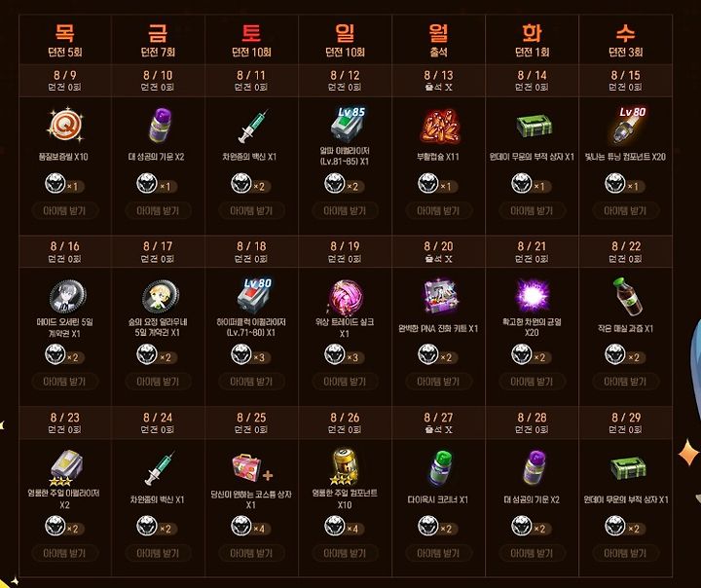Claim the item for 8/26 reward
The width and height of the screenshot is (701, 588).
[345, 553]
